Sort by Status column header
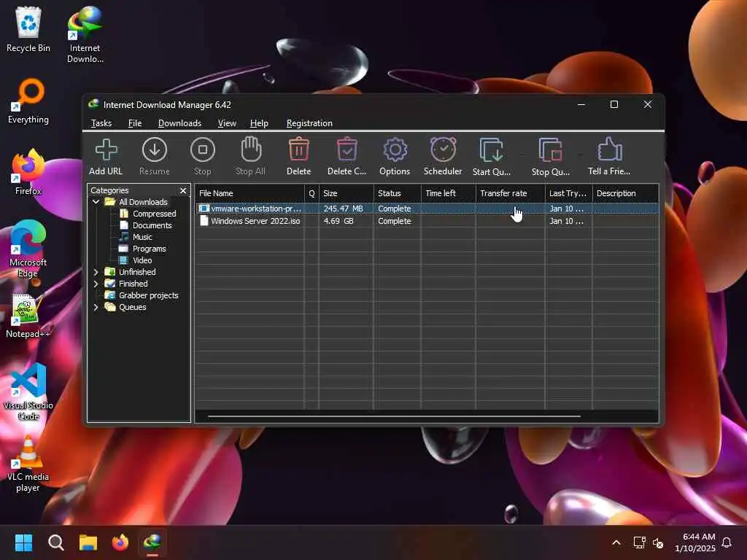This screenshot has width=747, height=560. 398,193
